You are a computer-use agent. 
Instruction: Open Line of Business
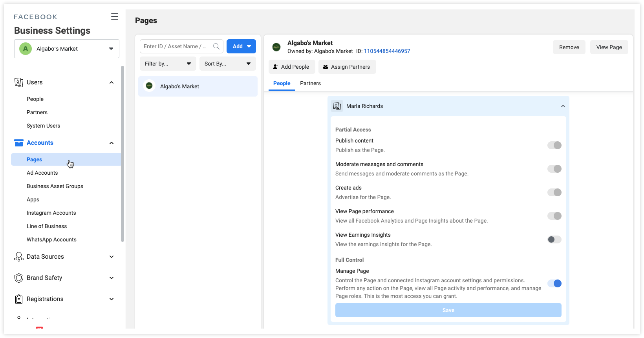(x=47, y=226)
